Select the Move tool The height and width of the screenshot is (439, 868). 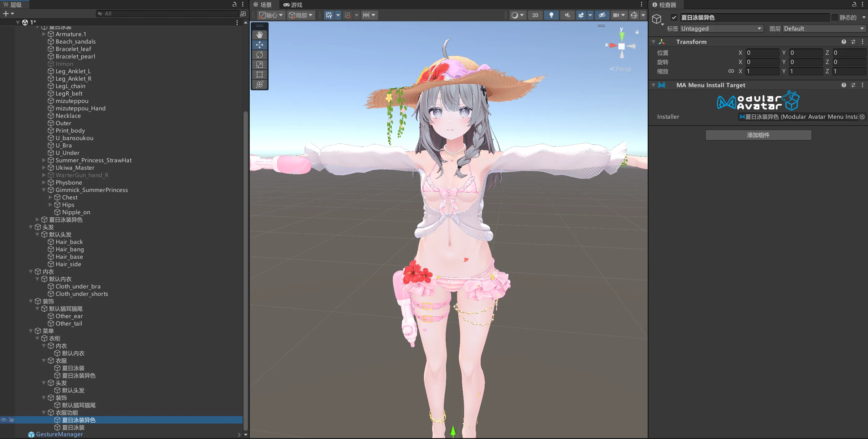coord(259,45)
